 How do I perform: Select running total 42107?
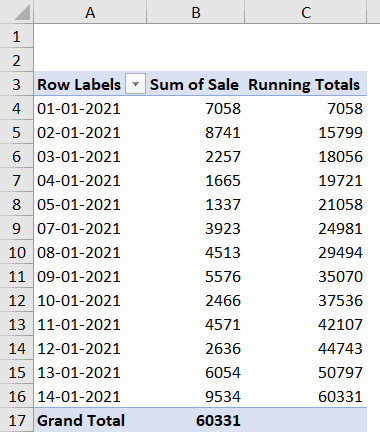click(306, 324)
